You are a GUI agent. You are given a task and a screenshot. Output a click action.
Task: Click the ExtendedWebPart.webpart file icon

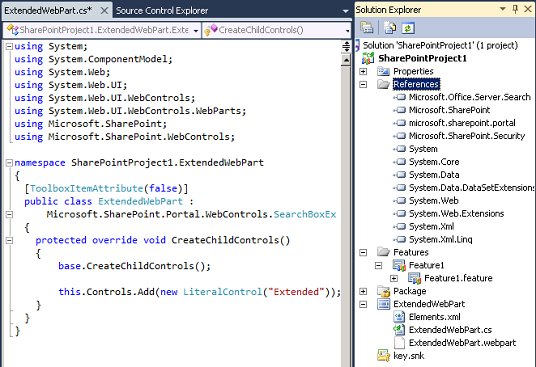click(399, 343)
